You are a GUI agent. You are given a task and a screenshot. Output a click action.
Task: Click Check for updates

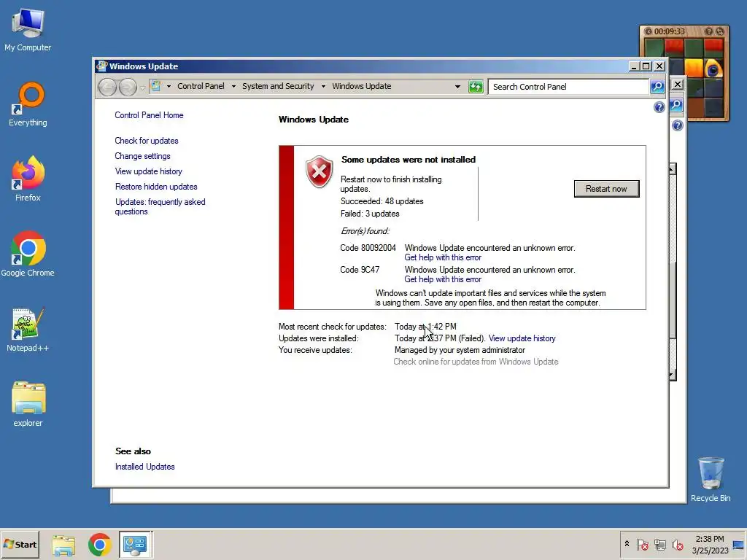click(146, 141)
